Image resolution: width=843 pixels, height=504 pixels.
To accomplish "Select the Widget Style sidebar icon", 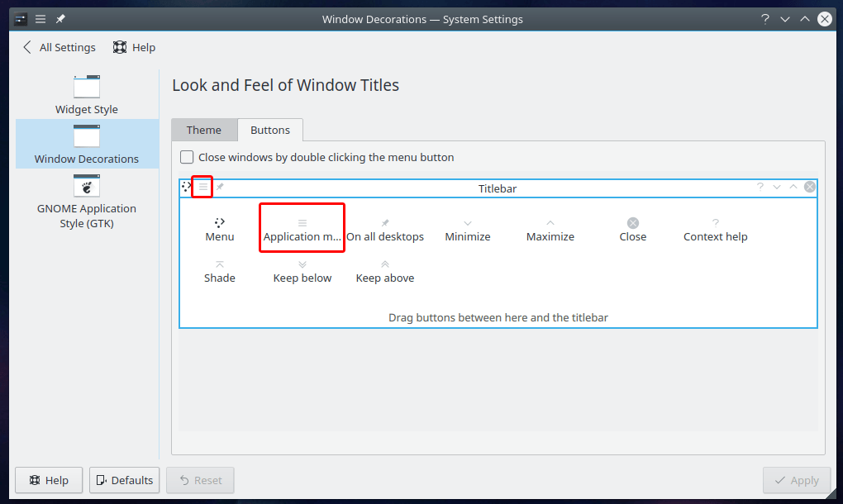I will click(x=87, y=88).
